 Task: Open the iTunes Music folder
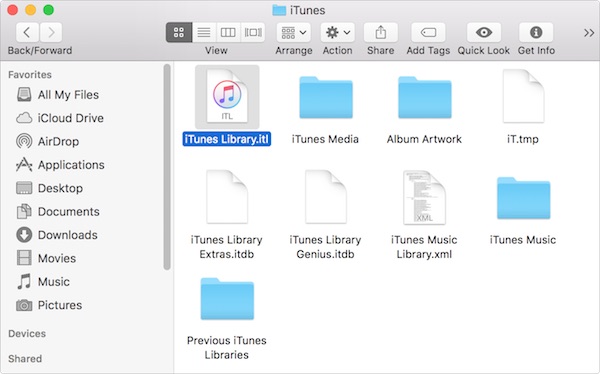coord(523,198)
